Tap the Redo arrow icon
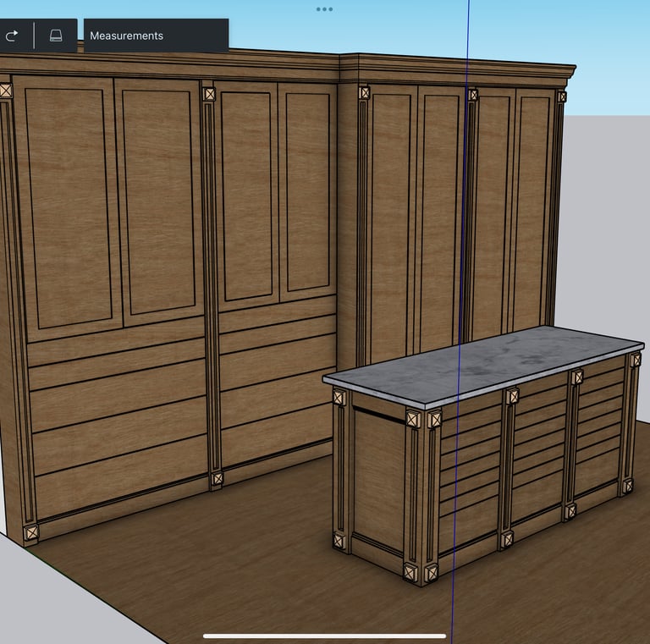The width and height of the screenshot is (650, 644). pyautogui.click(x=12, y=36)
